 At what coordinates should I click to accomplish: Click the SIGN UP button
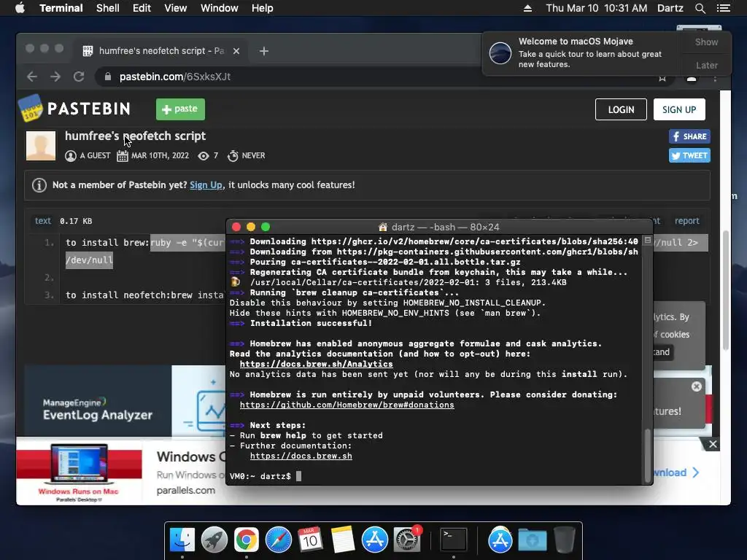(x=679, y=109)
